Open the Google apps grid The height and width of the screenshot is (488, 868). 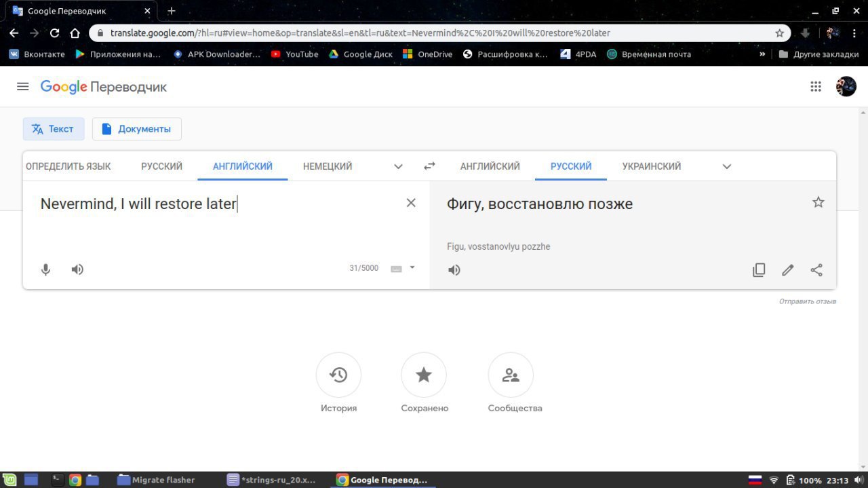816,86
